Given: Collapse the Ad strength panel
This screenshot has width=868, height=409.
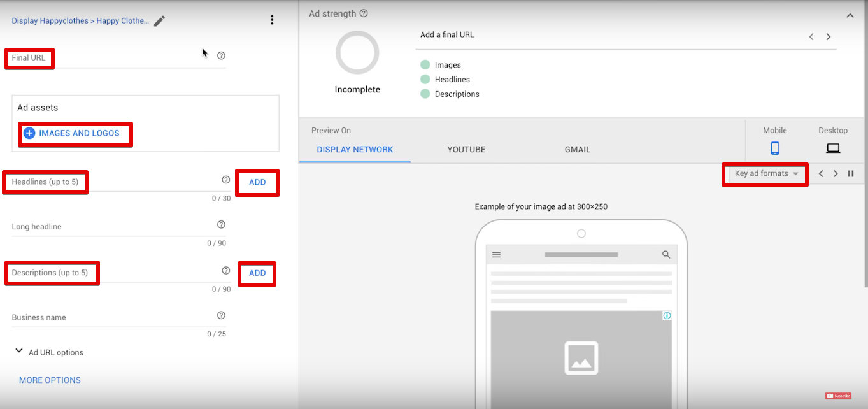Looking at the screenshot, I should tap(850, 15).
